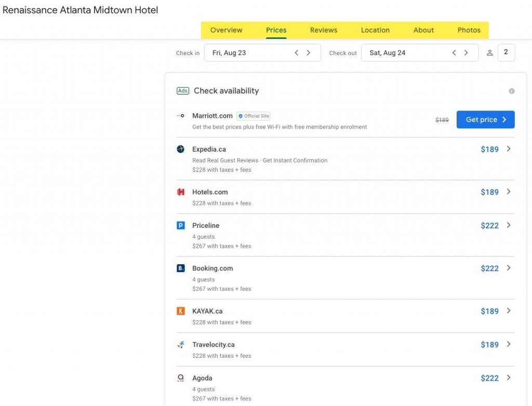Screen dimensions: 532x406
Task: Click Priceline's $267 with taxes + fees text
Action: [222, 246]
